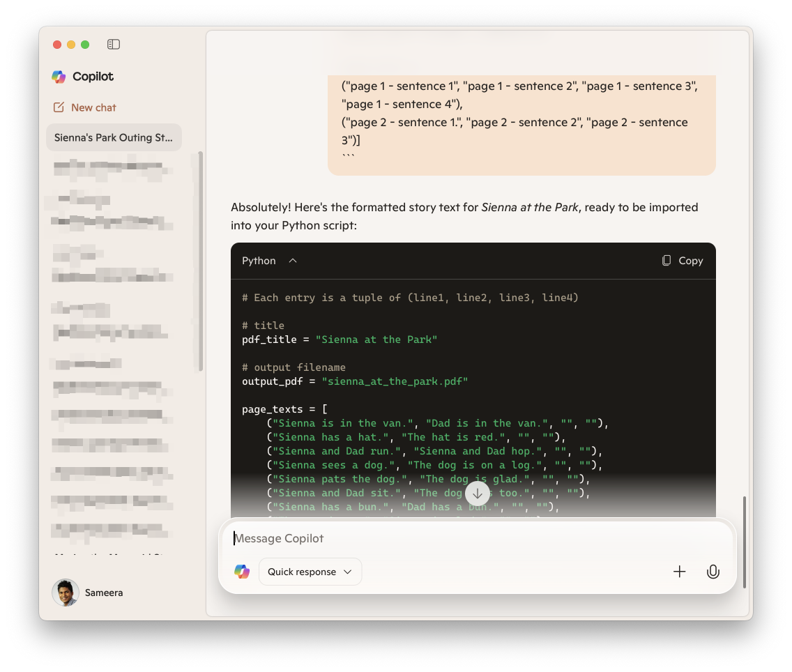
Task: Click the green zoom window button
Action: 85,45
